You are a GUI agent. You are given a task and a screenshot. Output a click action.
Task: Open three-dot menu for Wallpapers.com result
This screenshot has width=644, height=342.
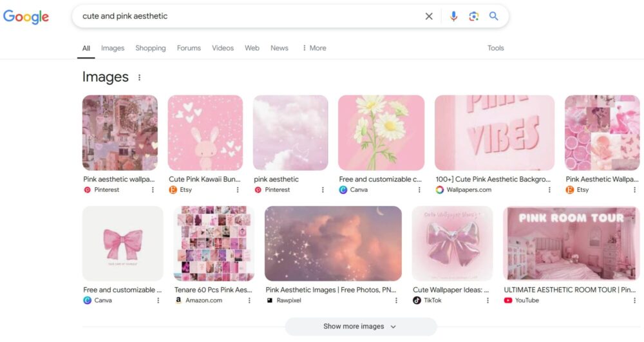coord(549,190)
